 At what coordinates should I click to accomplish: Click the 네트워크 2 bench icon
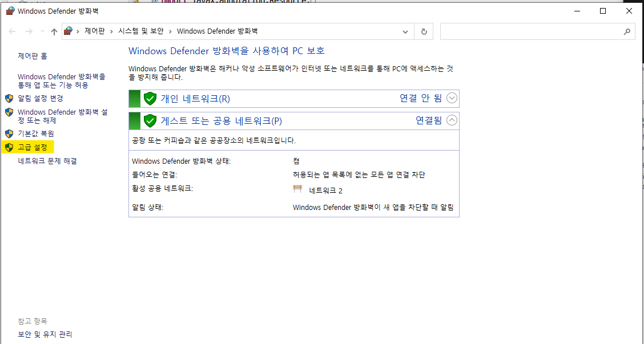[297, 189]
